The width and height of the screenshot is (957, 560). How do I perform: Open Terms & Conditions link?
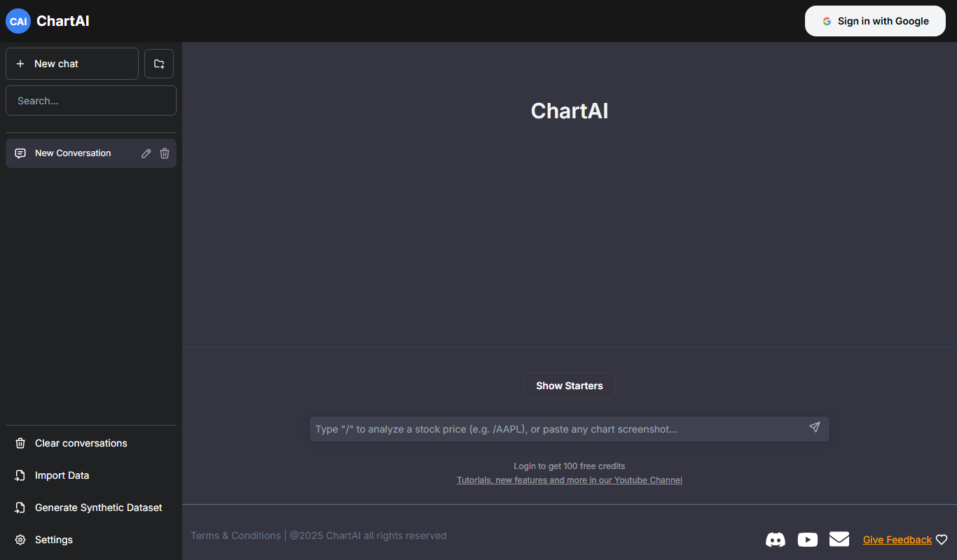235,535
